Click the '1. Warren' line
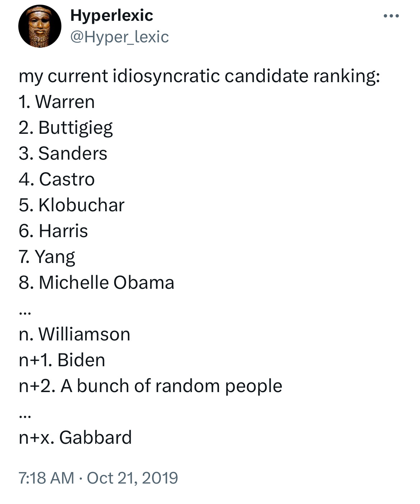The width and height of the screenshot is (420, 504). (x=57, y=102)
